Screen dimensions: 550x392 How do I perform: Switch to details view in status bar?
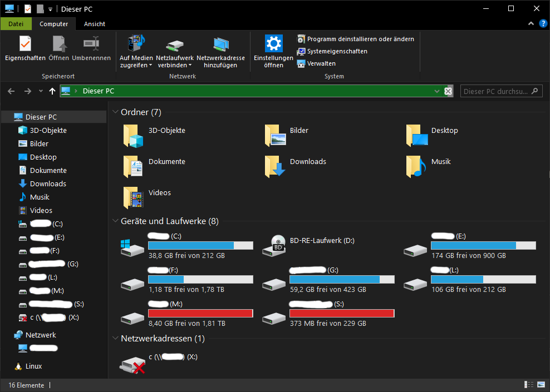(529, 385)
